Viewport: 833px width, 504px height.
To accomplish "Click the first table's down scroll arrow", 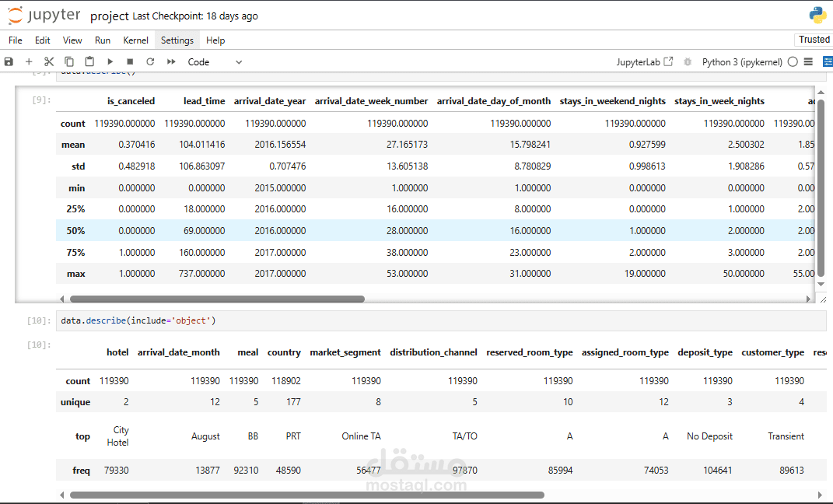I will click(821, 284).
